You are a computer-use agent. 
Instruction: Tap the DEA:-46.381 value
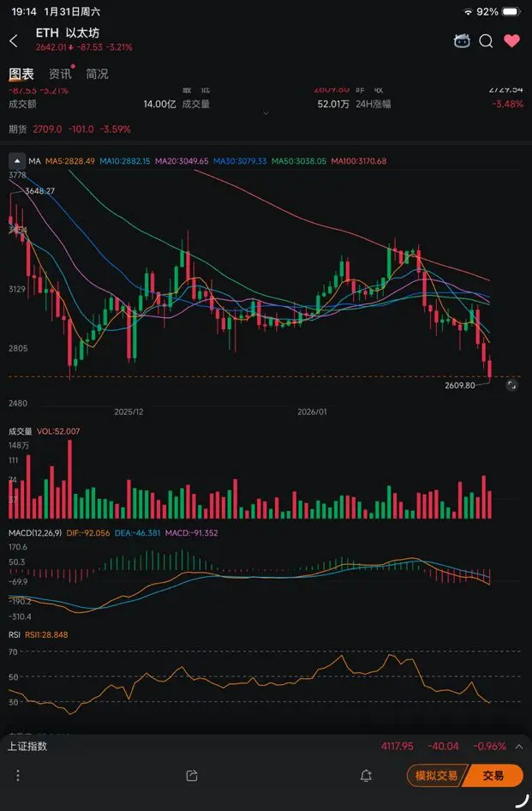(x=138, y=532)
